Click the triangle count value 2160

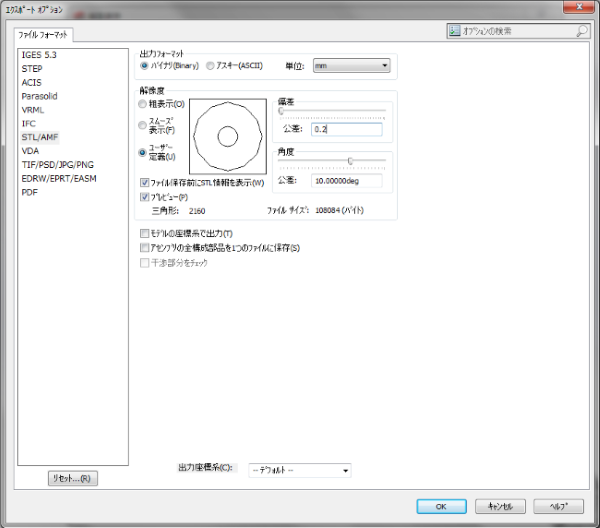pyautogui.click(x=197, y=211)
